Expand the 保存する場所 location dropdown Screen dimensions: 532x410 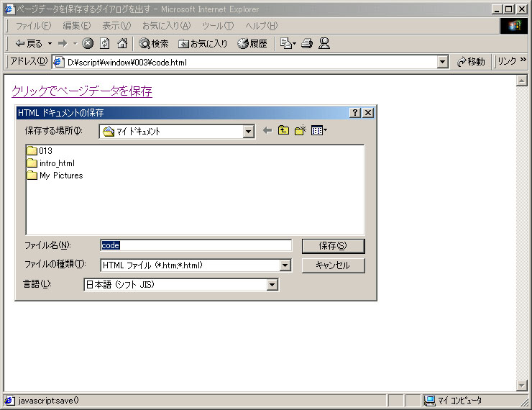coord(249,132)
